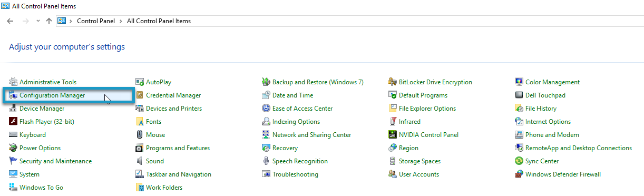The image size is (644, 196).
Task: Expand the chevron after Control Panel breadcrumb
Action: [122, 21]
